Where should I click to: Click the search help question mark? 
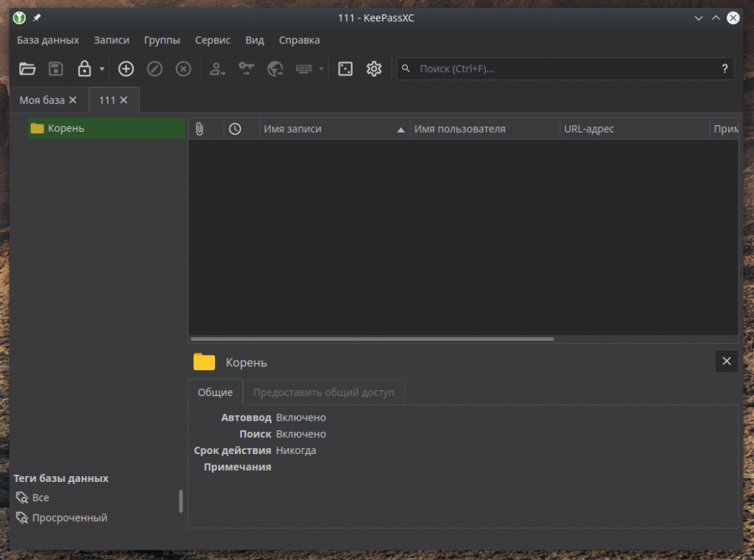click(725, 69)
